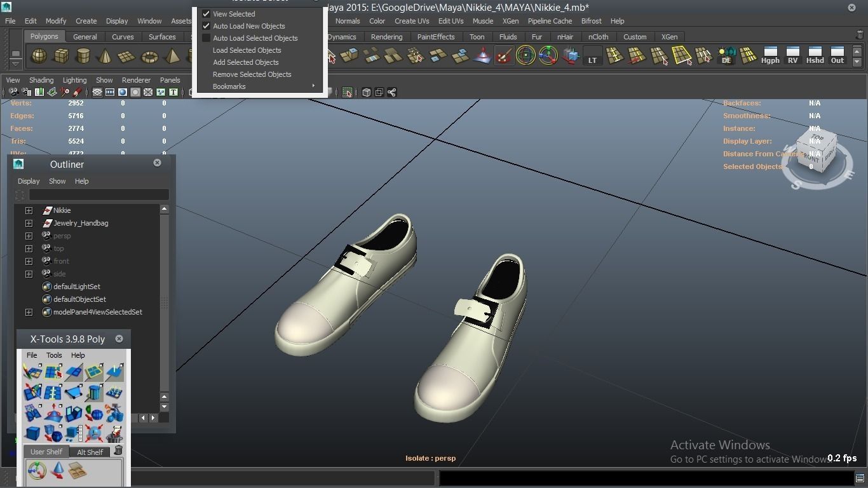Click the trash icon in X-Tools
Viewport: 868px width, 488px height.
[x=118, y=451]
